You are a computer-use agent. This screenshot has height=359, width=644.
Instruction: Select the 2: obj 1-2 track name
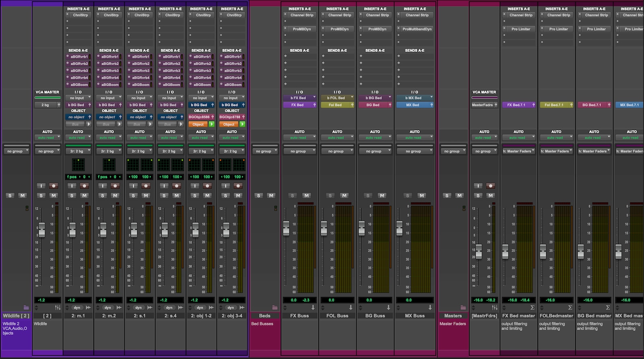pyautogui.click(x=201, y=316)
